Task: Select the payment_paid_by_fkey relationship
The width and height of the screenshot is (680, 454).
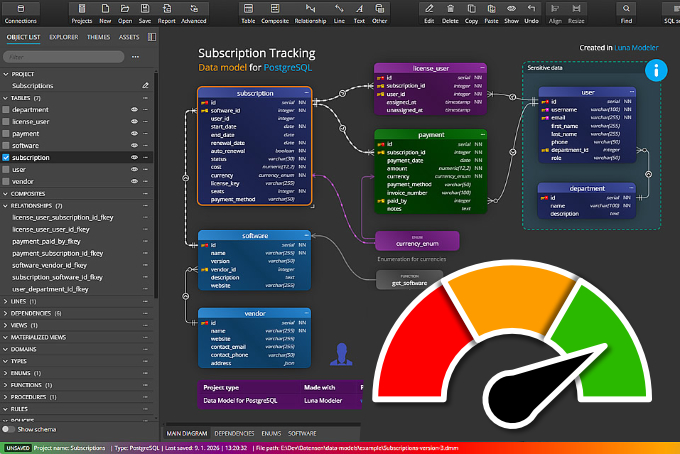Action: pos(46,242)
